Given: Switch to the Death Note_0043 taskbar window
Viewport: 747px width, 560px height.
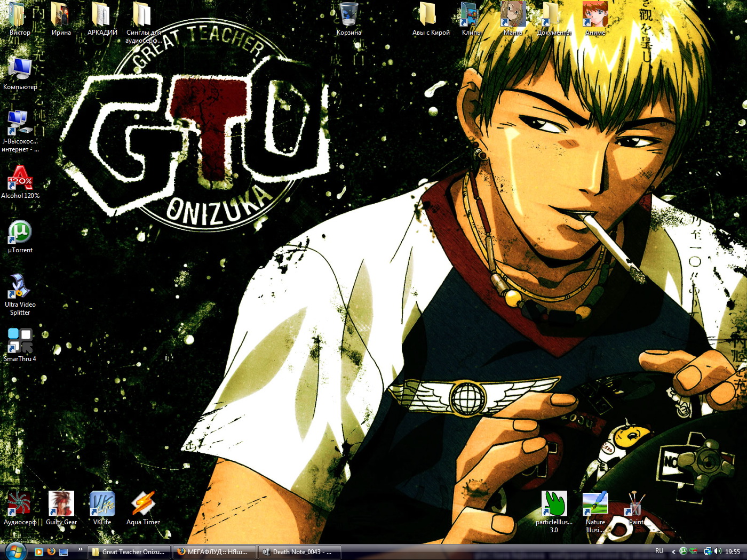Looking at the screenshot, I should pos(300,552).
